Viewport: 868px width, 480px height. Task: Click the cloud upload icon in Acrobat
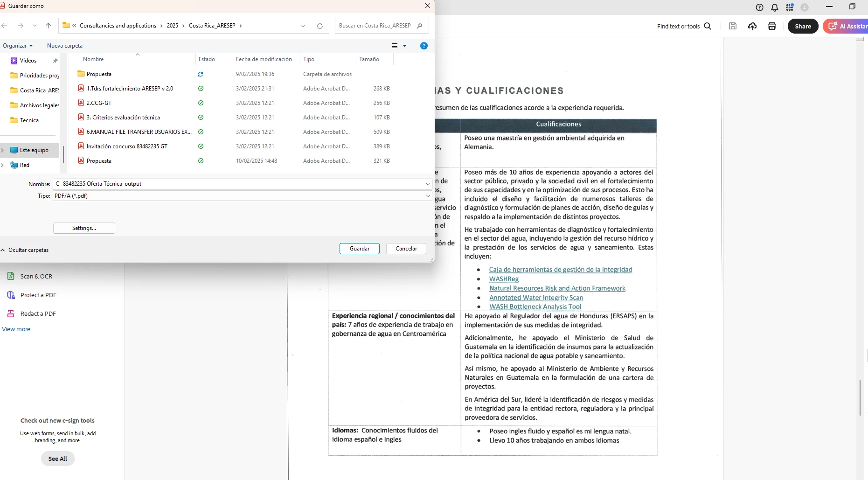tap(752, 26)
